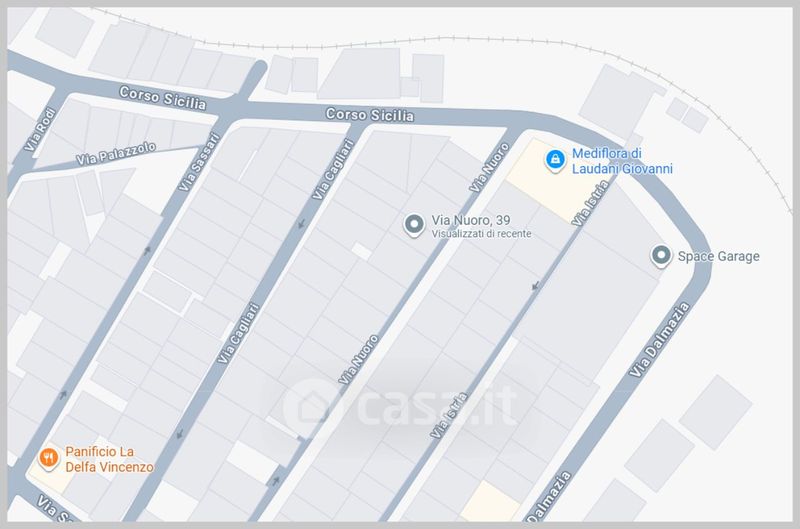Click the upper Via Istria label near Mediflora
The width and height of the screenshot is (800, 529).
[590, 204]
